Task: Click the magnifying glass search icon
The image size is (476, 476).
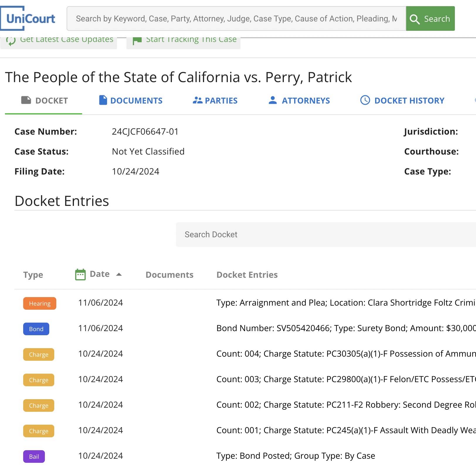Action: 415,19
